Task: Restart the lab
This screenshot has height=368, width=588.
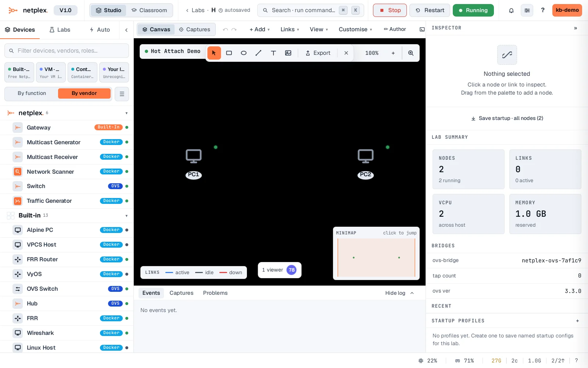Action: click(x=430, y=10)
